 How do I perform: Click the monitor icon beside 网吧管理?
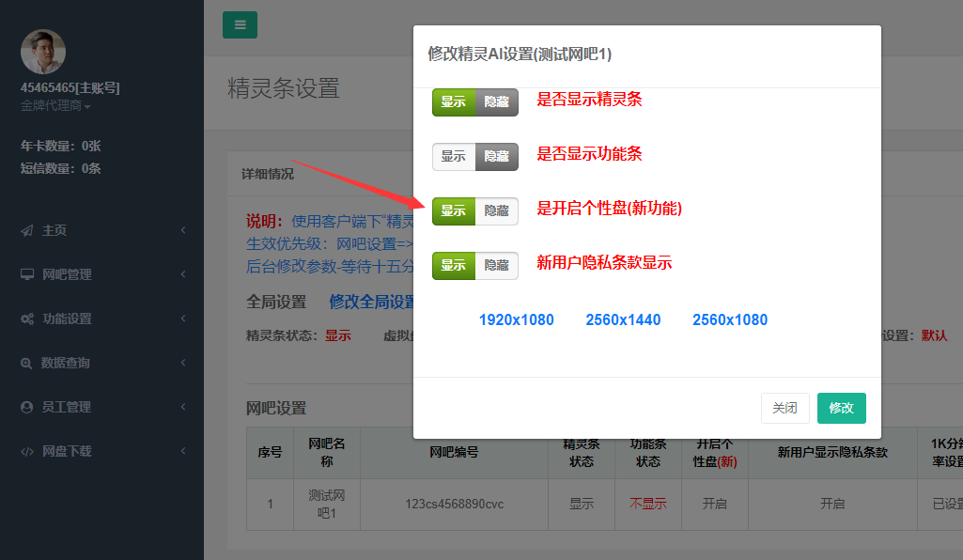[x=27, y=274]
